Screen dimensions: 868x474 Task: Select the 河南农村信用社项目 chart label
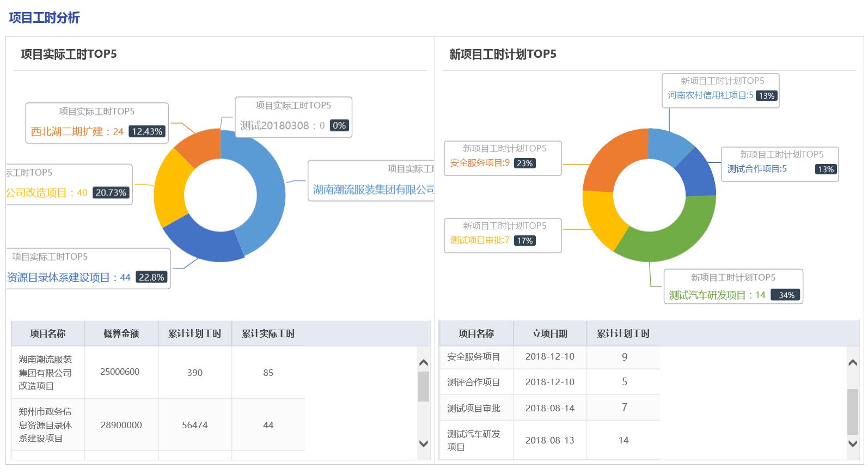point(720,91)
